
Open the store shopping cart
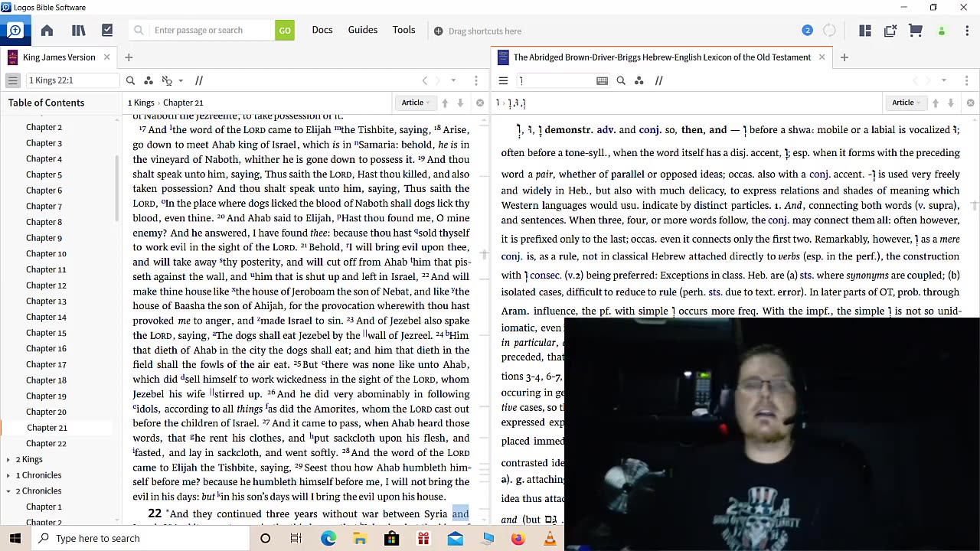916,31
